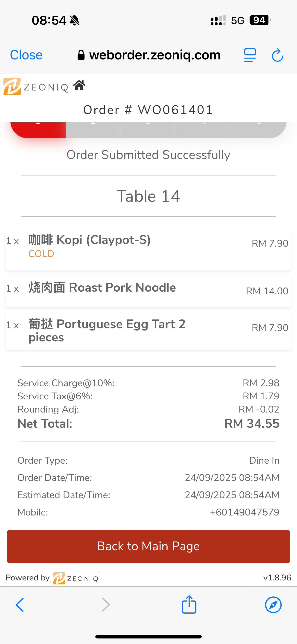Go back with the left arrow
297x644 pixels.
(x=20, y=605)
